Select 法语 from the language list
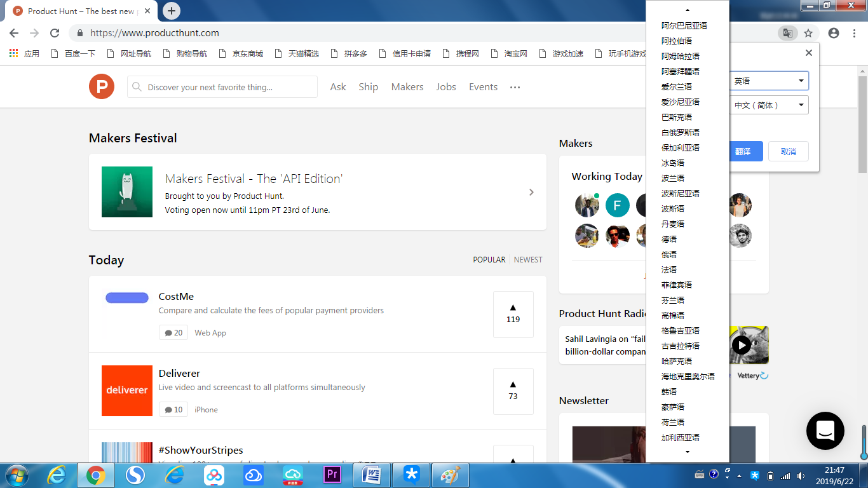This screenshot has height=488, width=868. [x=669, y=269]
